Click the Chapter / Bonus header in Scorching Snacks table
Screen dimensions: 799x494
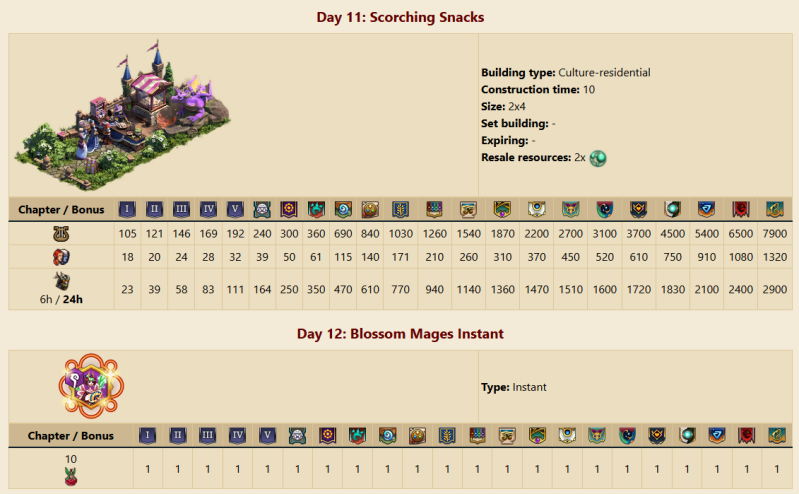tap(61, 210)
